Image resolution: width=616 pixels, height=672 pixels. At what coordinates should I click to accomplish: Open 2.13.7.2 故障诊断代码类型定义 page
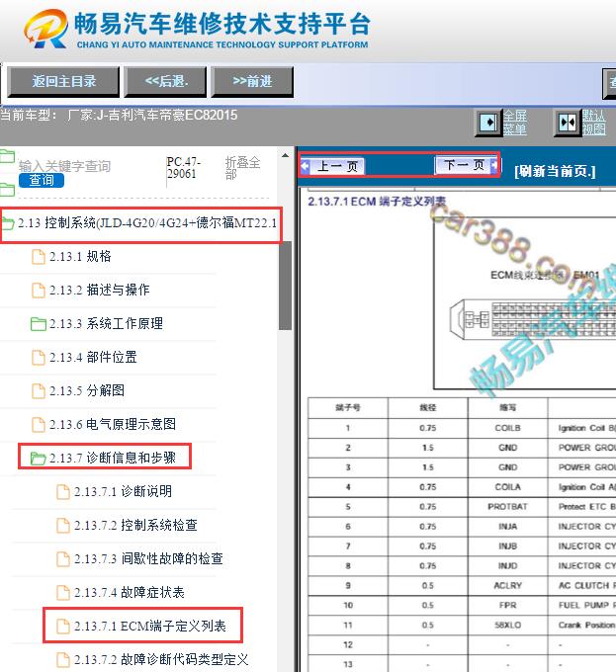161,659
